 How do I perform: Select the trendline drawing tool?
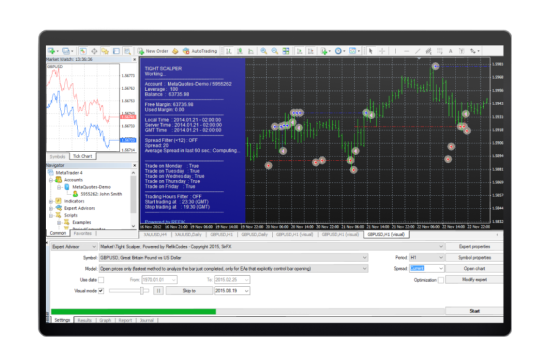point(418,51)
